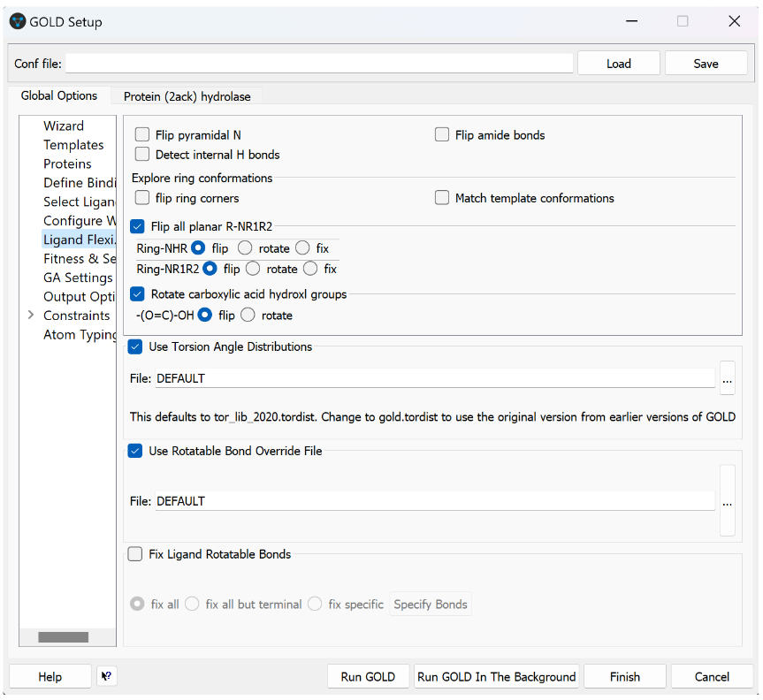
Task: Expand the Constraints tree node
Action: pos(31,316)
